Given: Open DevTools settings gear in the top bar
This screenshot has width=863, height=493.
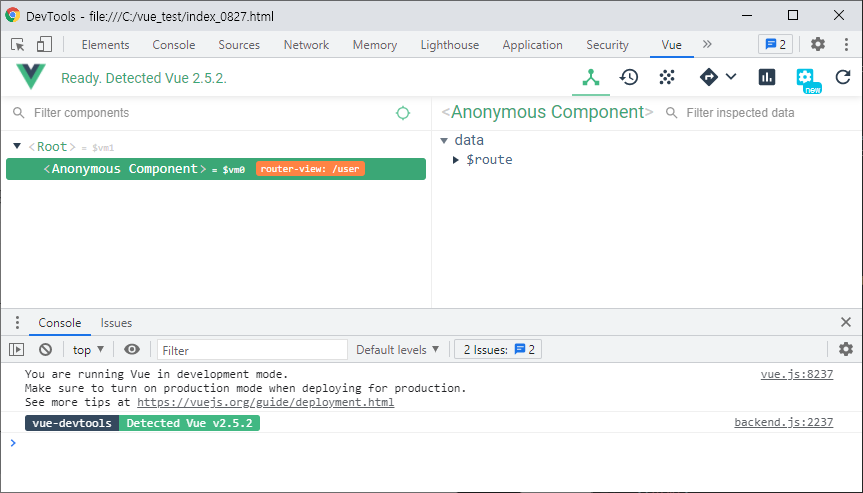Looking at the screenshot, I should coord(818,45).
